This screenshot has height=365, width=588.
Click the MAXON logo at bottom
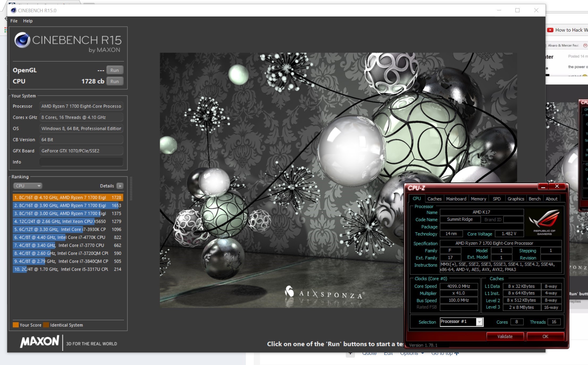[x=40, y=342]
